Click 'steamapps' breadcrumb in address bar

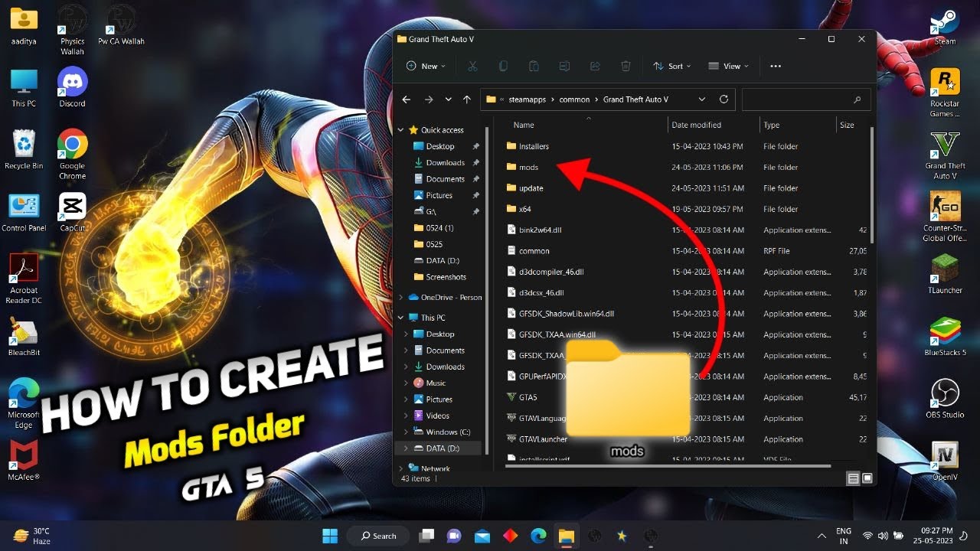coord(528,99)
